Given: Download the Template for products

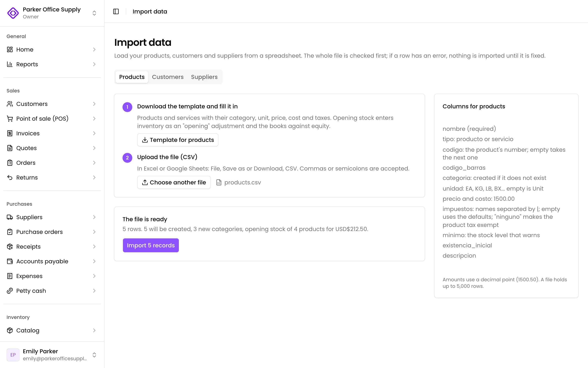Looking at the screenshot, I should pyautogui.click(x=178, y=140).
